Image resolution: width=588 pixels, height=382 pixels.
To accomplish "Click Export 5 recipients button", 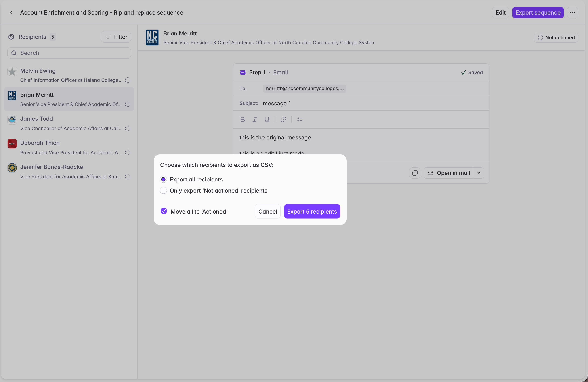I will pos(312,212).
